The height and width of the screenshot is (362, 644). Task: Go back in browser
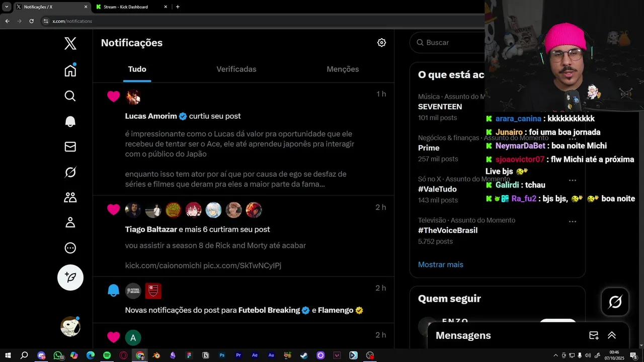point(7,21)
